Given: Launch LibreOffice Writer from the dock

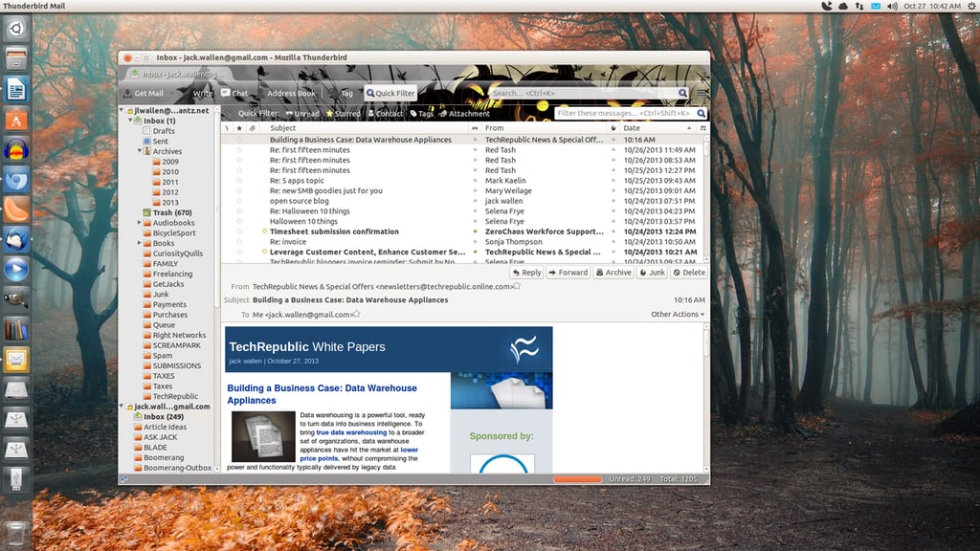Looking at the screenshot, I should point(16,89).
